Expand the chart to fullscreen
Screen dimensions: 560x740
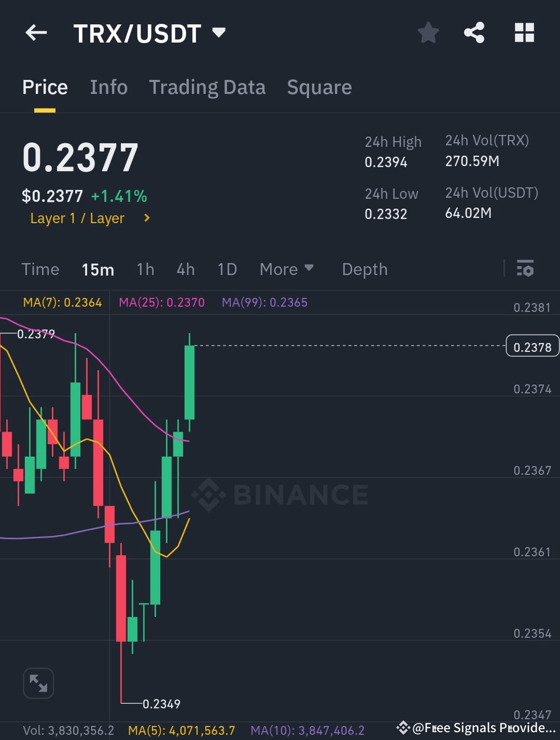point(38,683)
